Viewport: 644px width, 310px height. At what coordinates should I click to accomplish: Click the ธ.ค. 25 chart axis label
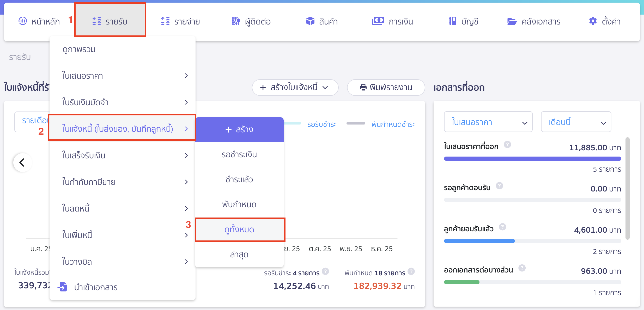(382, 249)
